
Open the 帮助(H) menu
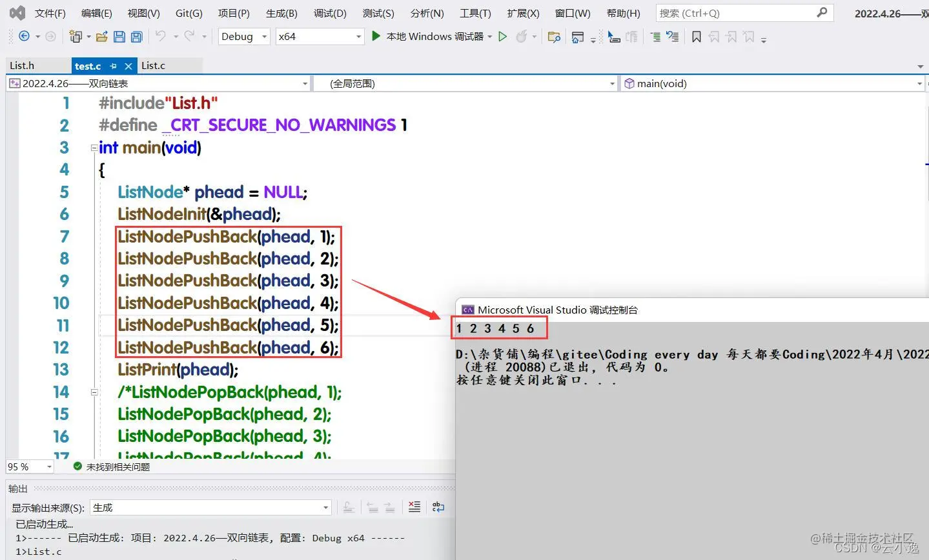click(624, 13)
